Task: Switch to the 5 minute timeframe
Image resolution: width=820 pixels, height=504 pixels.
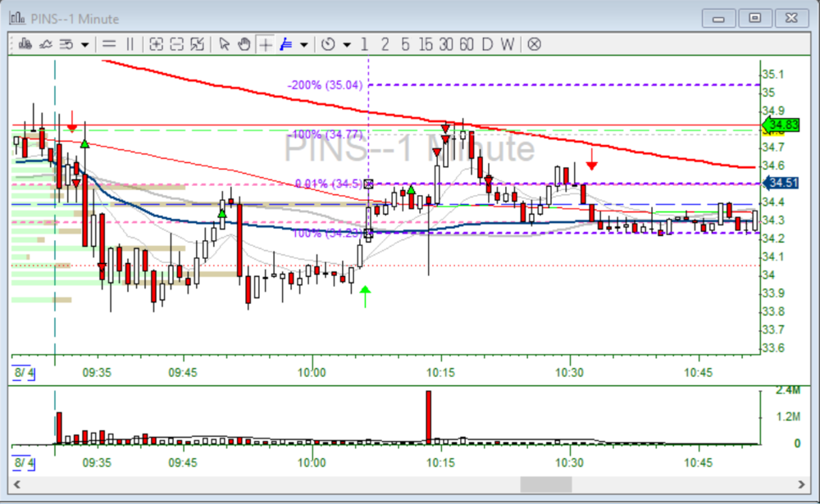Action: tap(405, 44)
